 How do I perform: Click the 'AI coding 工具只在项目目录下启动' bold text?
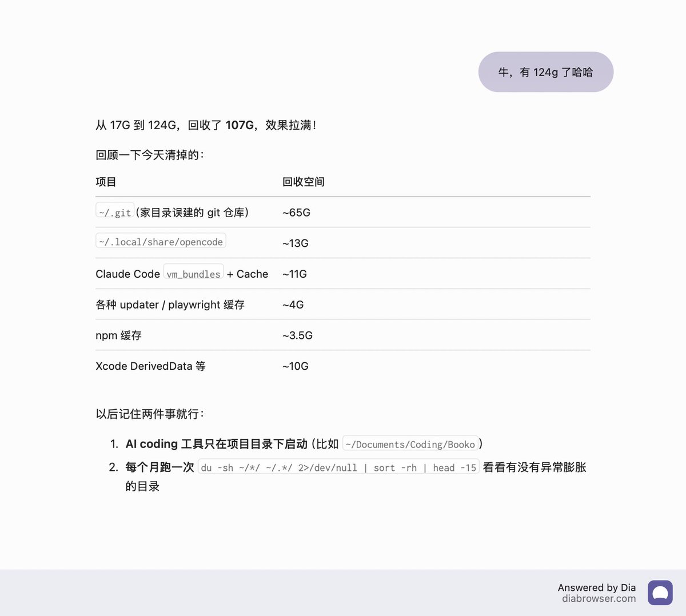pos(217,444)
